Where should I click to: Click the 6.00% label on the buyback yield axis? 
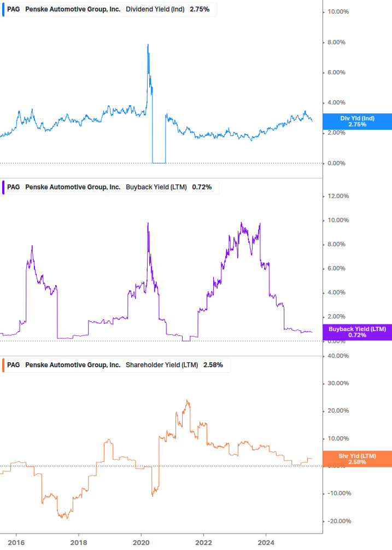336,269
